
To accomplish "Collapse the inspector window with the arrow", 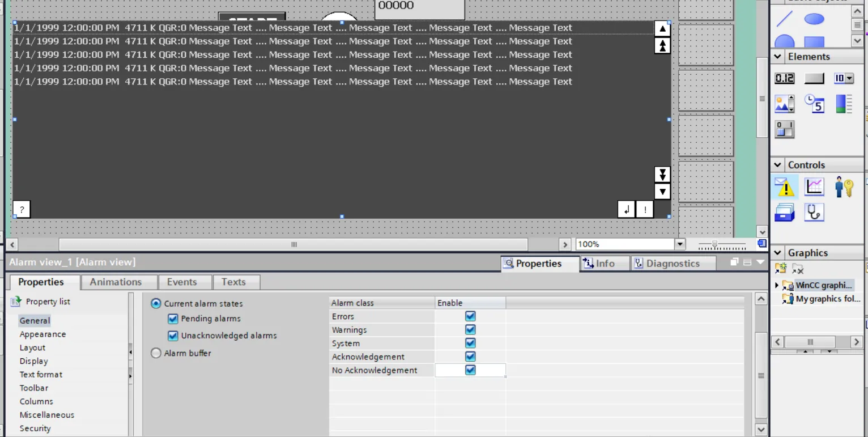I will 760,262.
